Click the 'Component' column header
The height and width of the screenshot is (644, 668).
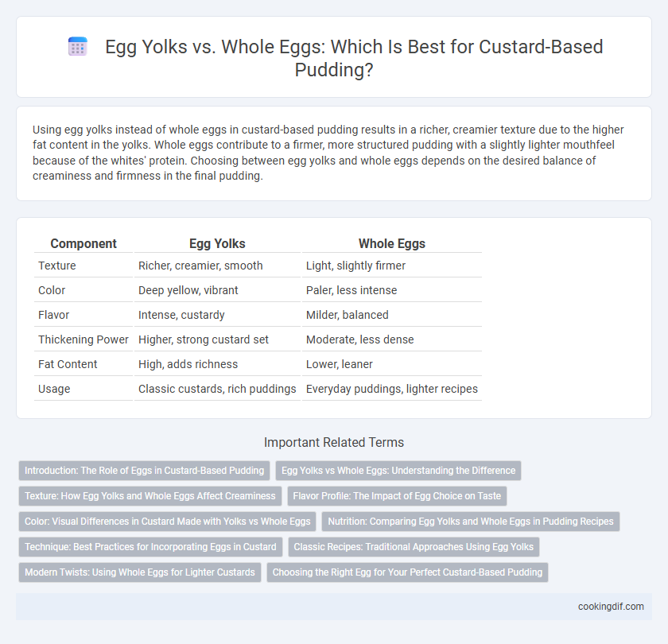(83, 243)
